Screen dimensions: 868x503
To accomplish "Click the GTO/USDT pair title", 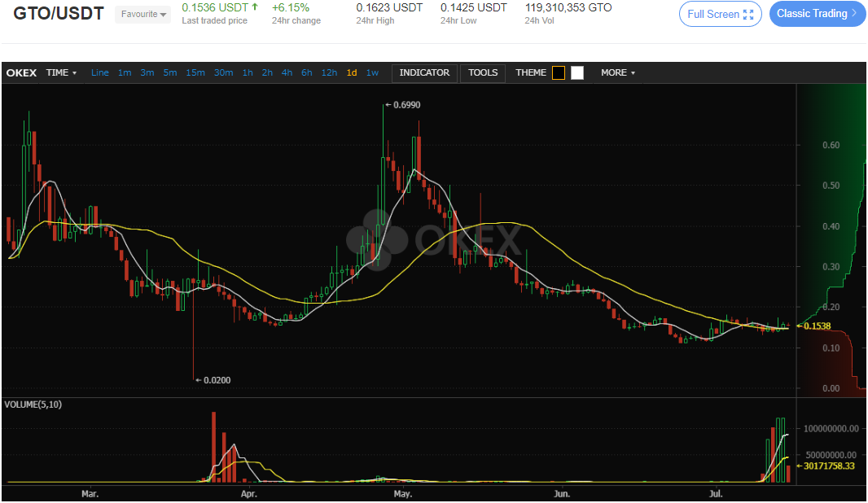I will point(59,14).
